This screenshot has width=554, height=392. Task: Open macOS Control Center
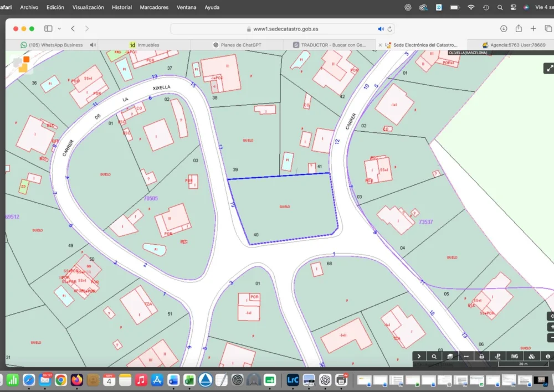click(x=514, y=7)
